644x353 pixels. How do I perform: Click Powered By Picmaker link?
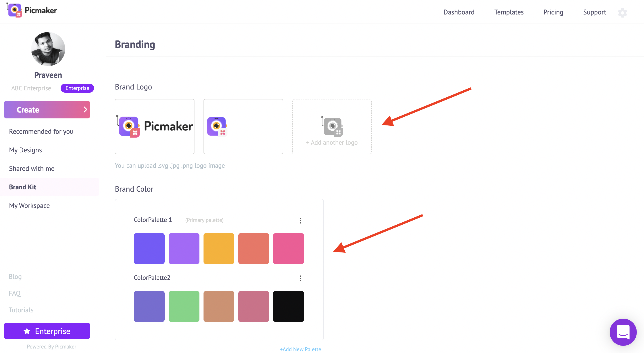[x=52, y=346]
